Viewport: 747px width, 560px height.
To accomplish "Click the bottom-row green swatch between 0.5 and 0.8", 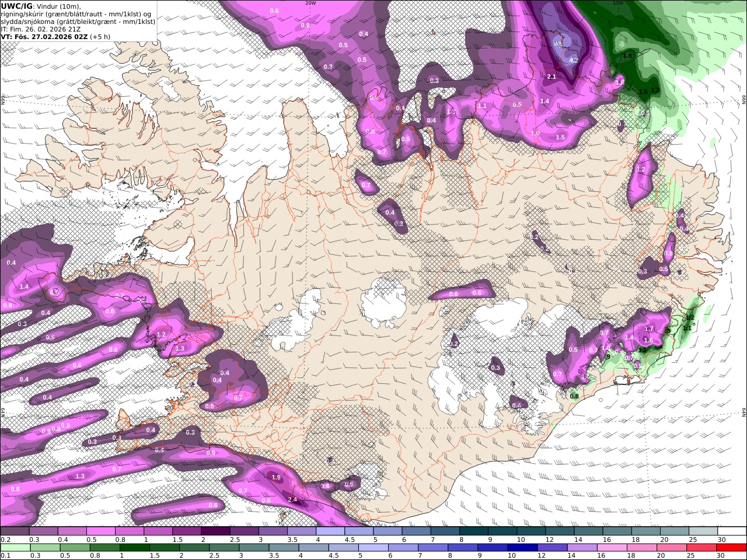I will coord(75,548).
